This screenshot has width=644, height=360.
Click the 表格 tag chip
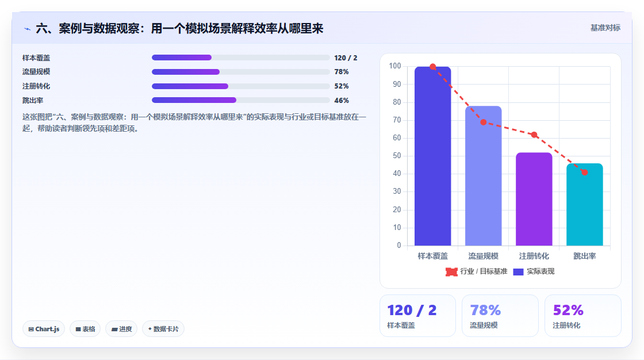[85, 329]
